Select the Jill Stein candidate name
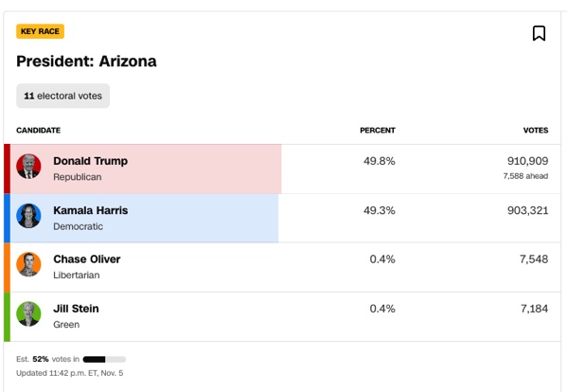Screen dimensions: 567x392 (76, 309)
